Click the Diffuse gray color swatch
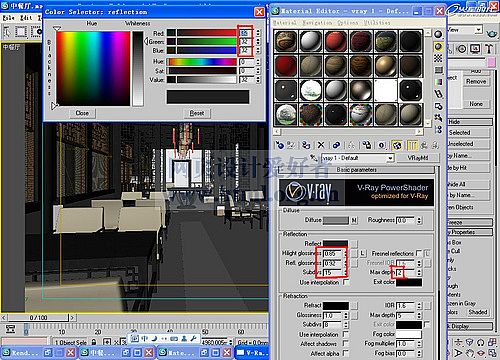The image size is (500, 360). coord(336,220)
